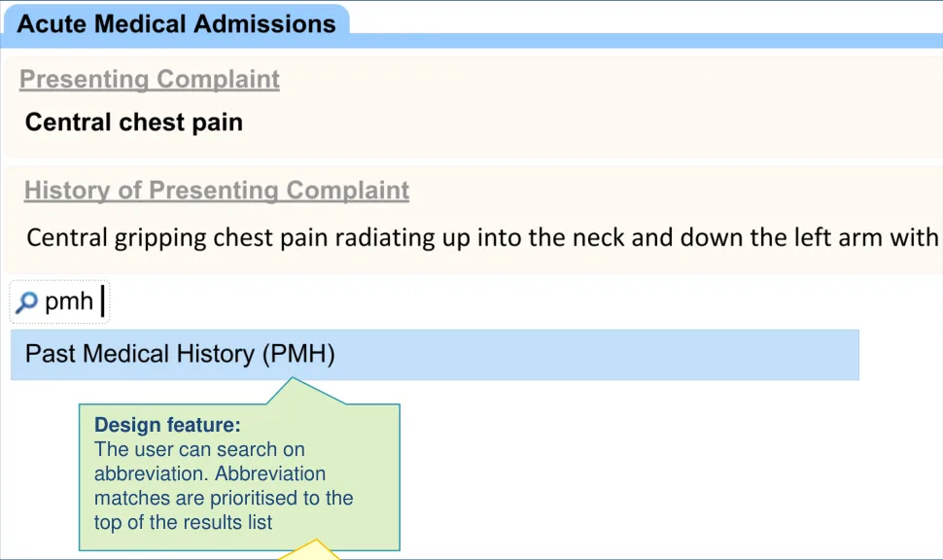
Task: Open the Acute Medical Admissions tab
Action: tap(176, 23)
